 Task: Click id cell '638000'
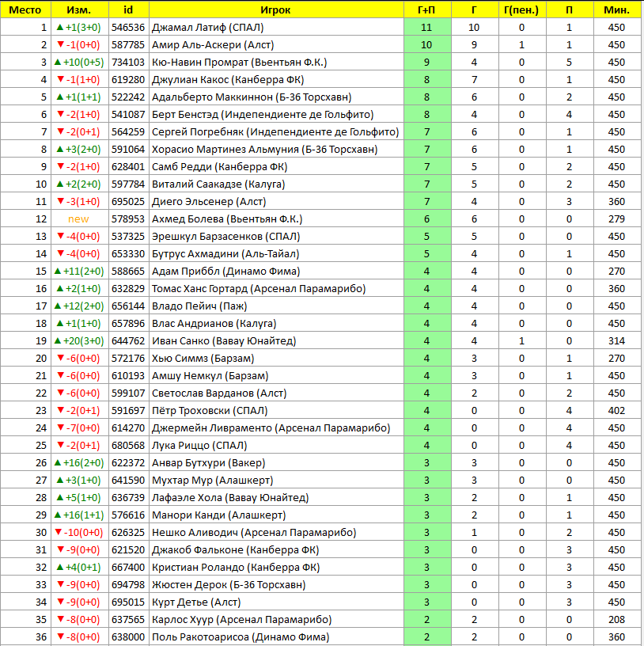pyautogui.click(x=128, y=636)
